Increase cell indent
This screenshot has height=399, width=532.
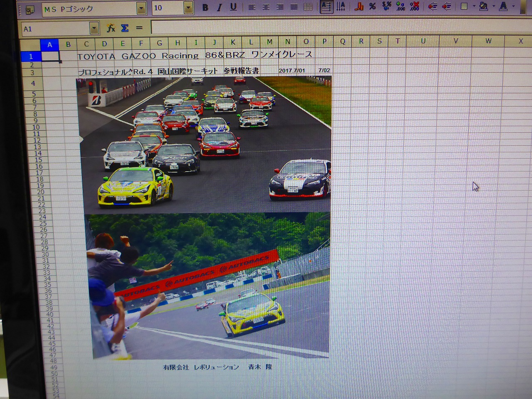click(x=446, y=6)
